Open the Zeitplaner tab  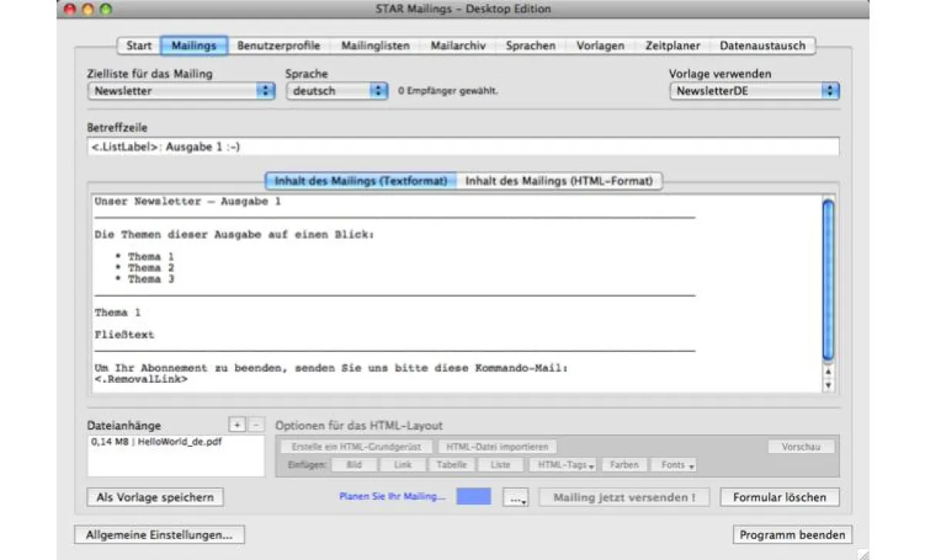[672, 45]
